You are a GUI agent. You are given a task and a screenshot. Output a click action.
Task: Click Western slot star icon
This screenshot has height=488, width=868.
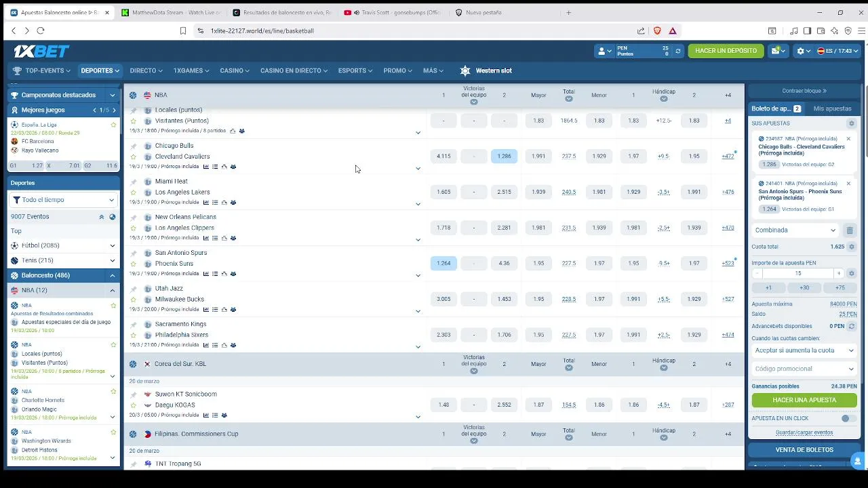click(x=465, y=70)
